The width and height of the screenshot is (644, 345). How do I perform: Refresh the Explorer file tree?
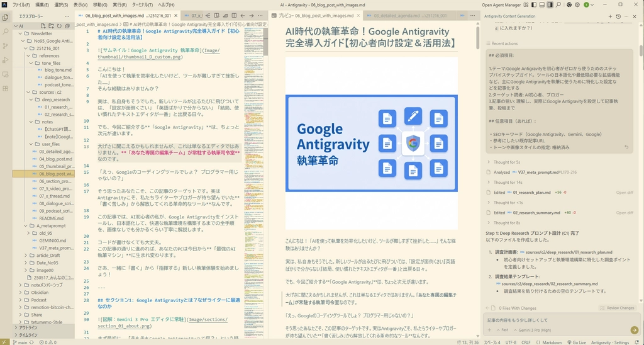[x=59, y=25]
